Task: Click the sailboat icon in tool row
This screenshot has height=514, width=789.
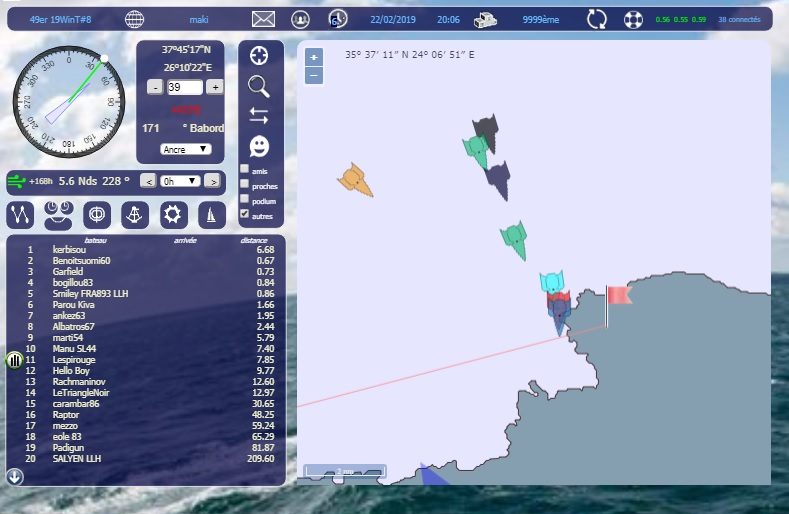Action: pyautogui.click(x=211, y=213)
